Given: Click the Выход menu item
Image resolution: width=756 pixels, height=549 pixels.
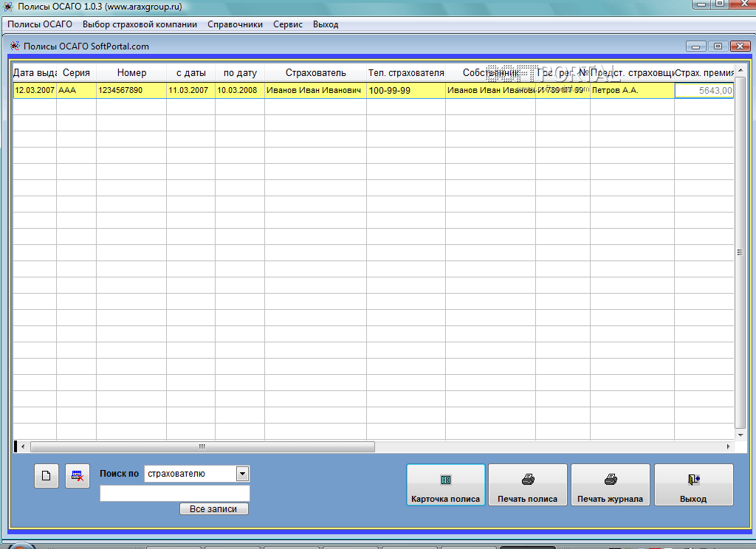Looking at the screenshot, I should pos(326,24).
